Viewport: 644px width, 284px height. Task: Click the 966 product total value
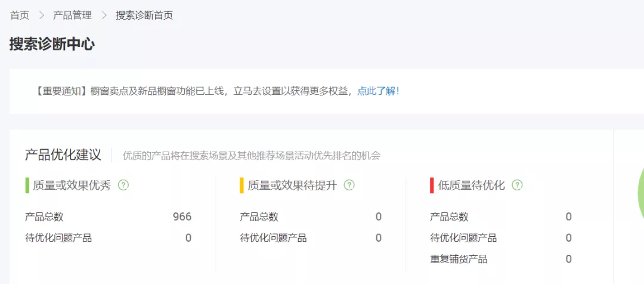tap(182, 217)
